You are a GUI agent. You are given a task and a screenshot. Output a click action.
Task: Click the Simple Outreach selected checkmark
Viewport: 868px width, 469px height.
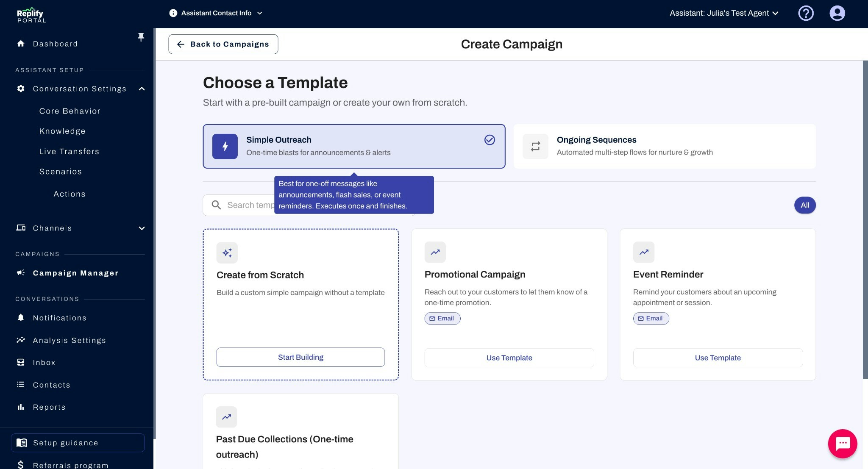tap(490, 140)
